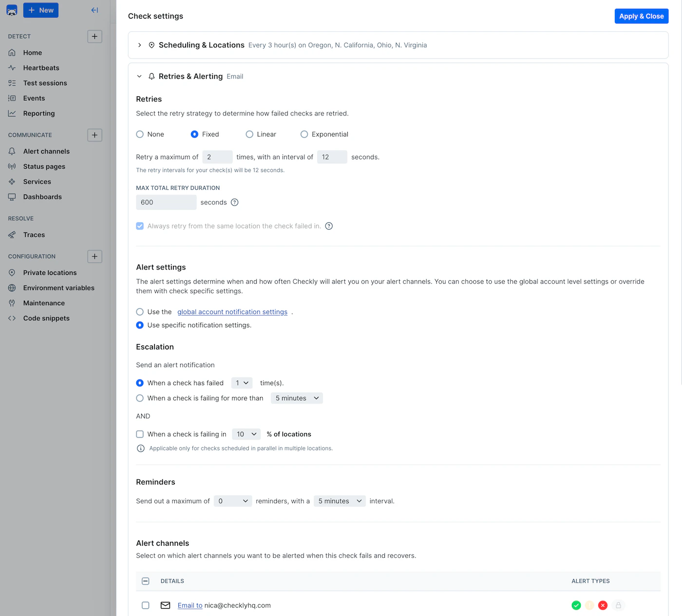Image resolution: width=682 pixels, height=616 pixels.
Task: Open the reminders interval dropdown set to 5 minutes
Action: tap(340, 501)
